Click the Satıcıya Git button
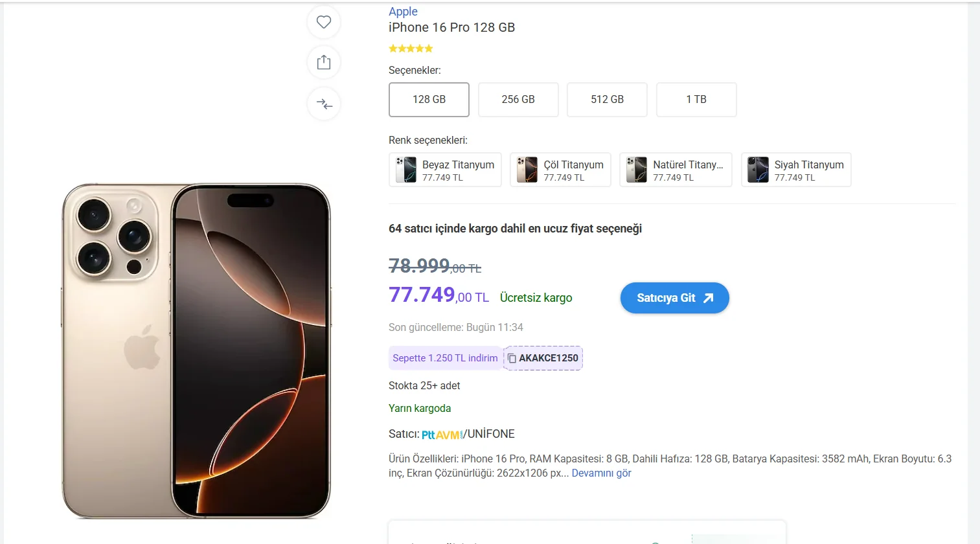980x544 pixels. (x=674, y=298)
